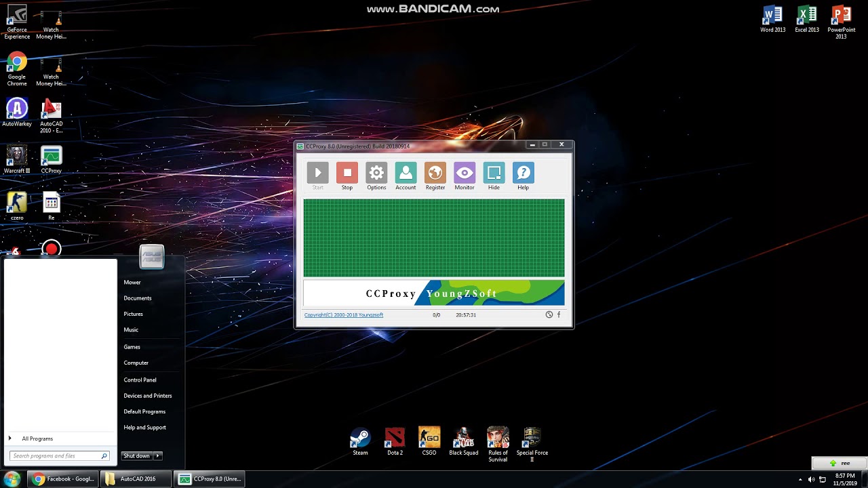Open the Re file on desktop
The width and height of the screenshot is (868, 488).
51,207
